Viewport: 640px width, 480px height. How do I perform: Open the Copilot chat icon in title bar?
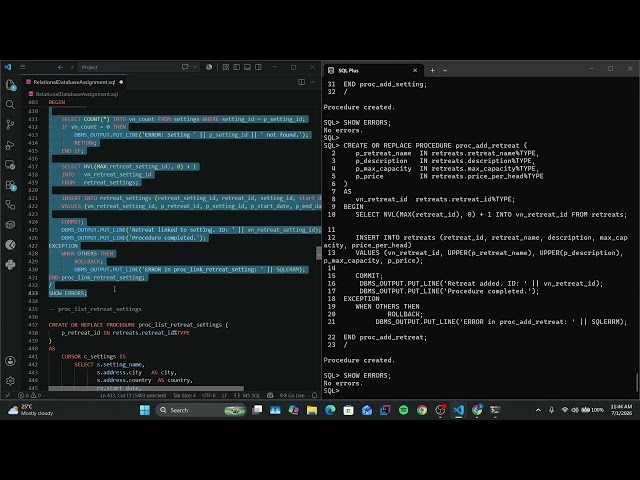[x=185, y=67]
